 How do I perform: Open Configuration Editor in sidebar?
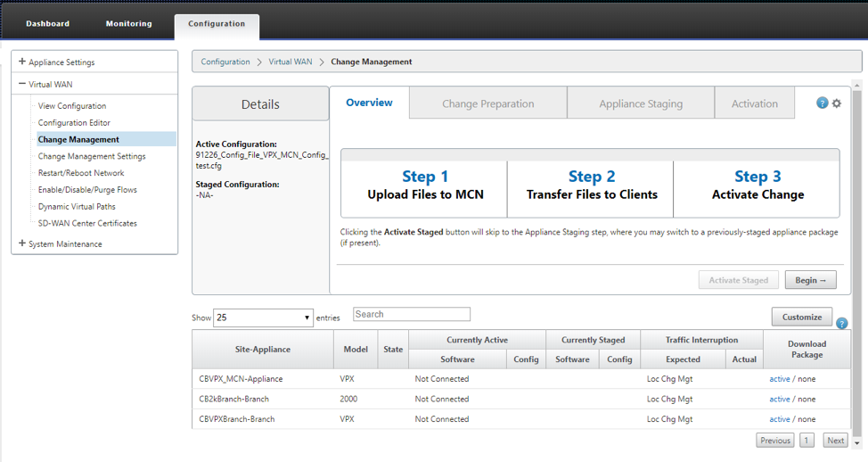point(74,123)
